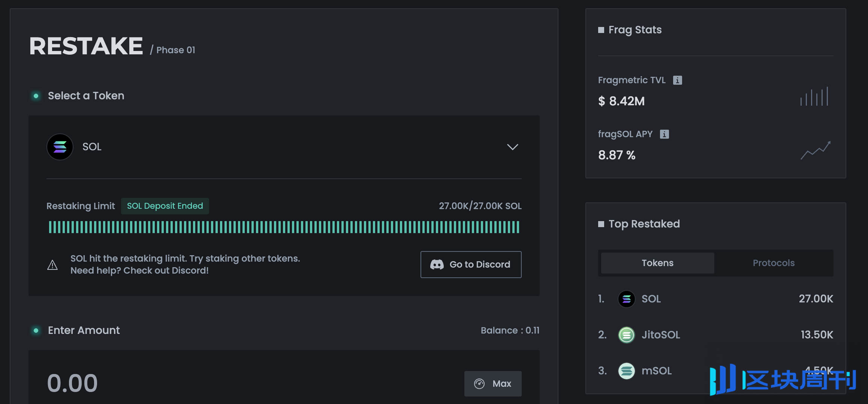
Task: Open the SOL token dropdown
Action: point(284,147)
